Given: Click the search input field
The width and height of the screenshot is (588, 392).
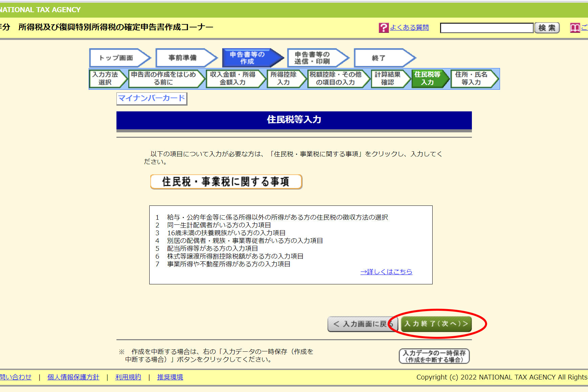Looking at the screenshot, I should [x=487, y=28].
